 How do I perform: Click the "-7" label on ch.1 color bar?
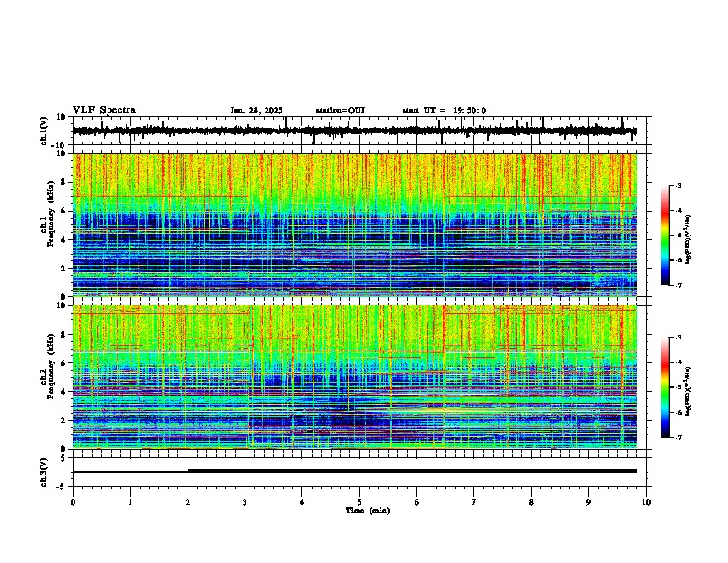pos(677,285)
